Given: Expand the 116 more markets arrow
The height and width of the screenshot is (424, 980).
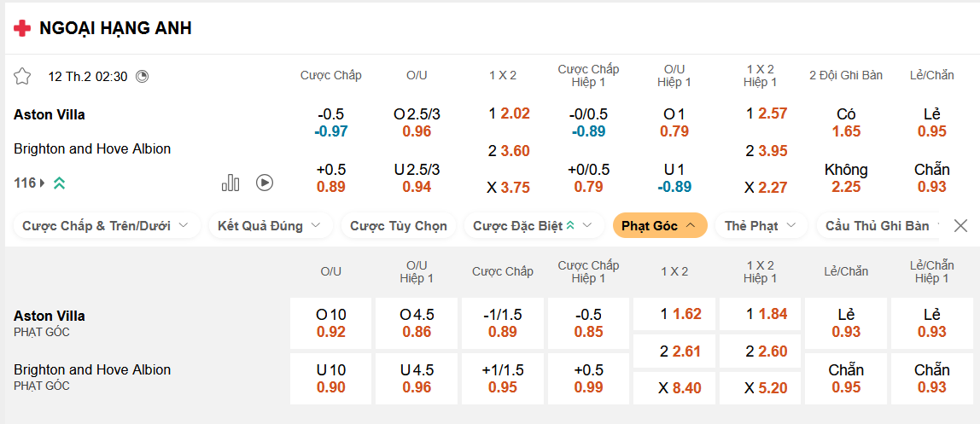Looking at the screenshot, I should 43,183.
